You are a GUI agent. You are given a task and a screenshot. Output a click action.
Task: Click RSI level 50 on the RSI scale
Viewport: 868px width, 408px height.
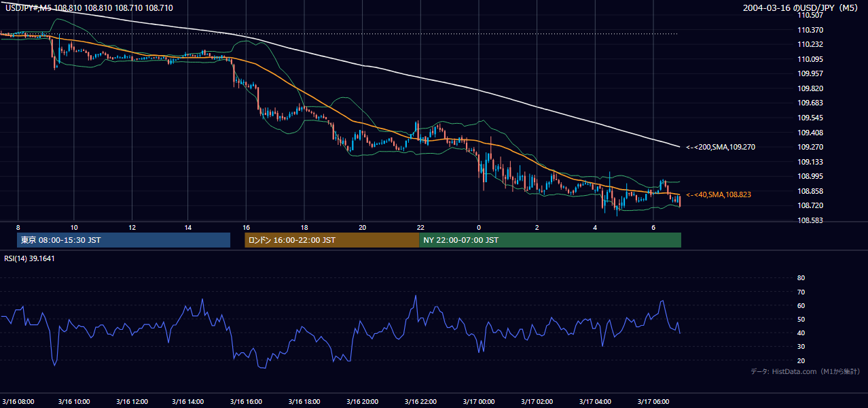pos(801,319)
